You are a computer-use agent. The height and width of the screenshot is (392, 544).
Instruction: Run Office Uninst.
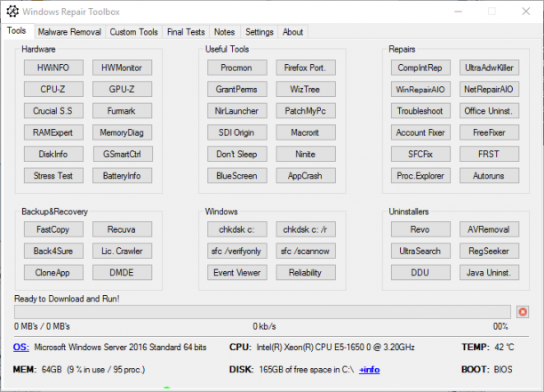489,111
